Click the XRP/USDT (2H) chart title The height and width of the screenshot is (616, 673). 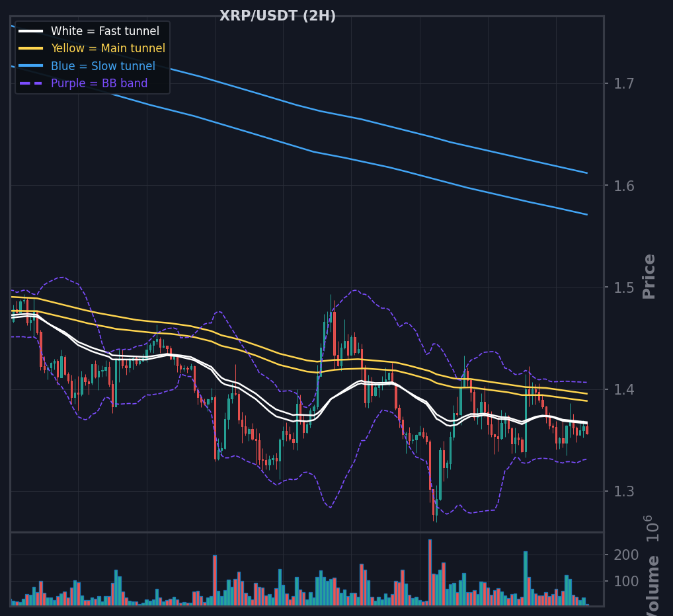[x=277, y=16]
